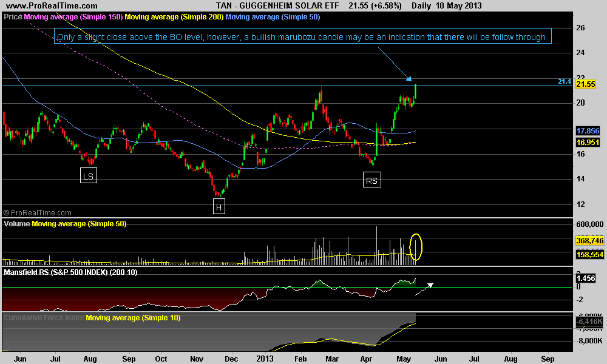Click the -8,000K axis label
The width and height of the screenshot is (607, 364).
[589, 341]
